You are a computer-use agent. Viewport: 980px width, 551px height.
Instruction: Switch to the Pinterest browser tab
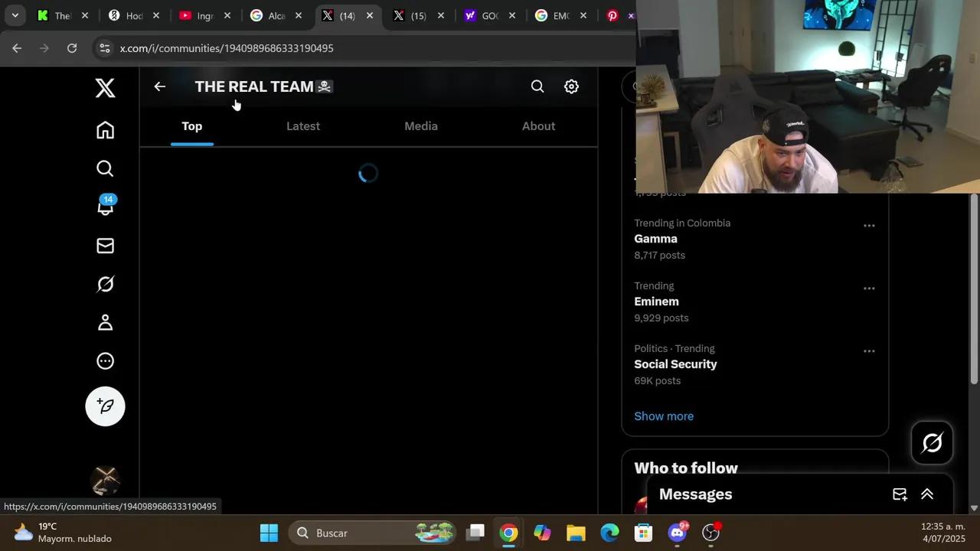coord(619,15)
